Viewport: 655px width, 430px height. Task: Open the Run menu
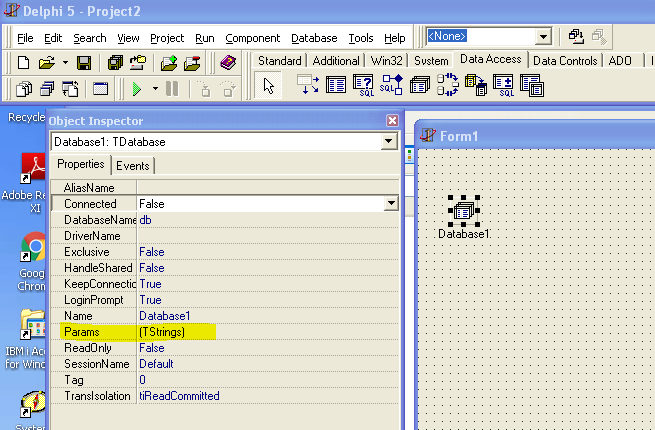pyautogui.click(x=205, y=38)
